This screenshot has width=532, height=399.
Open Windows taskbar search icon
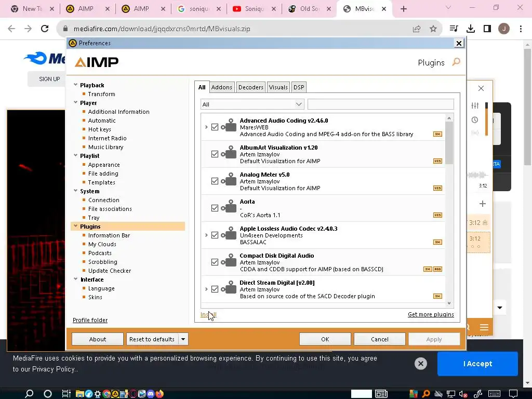(29, 394)
